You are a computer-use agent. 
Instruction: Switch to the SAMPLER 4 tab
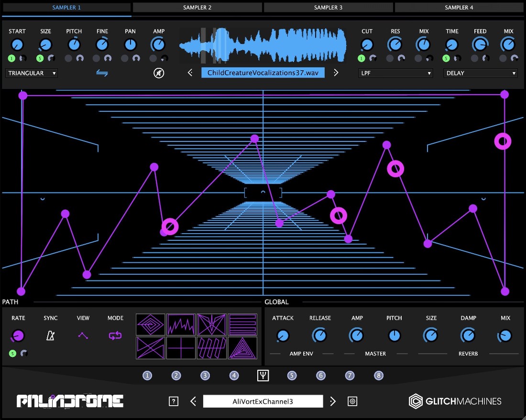pyautogui.click(x=459, y=8)
